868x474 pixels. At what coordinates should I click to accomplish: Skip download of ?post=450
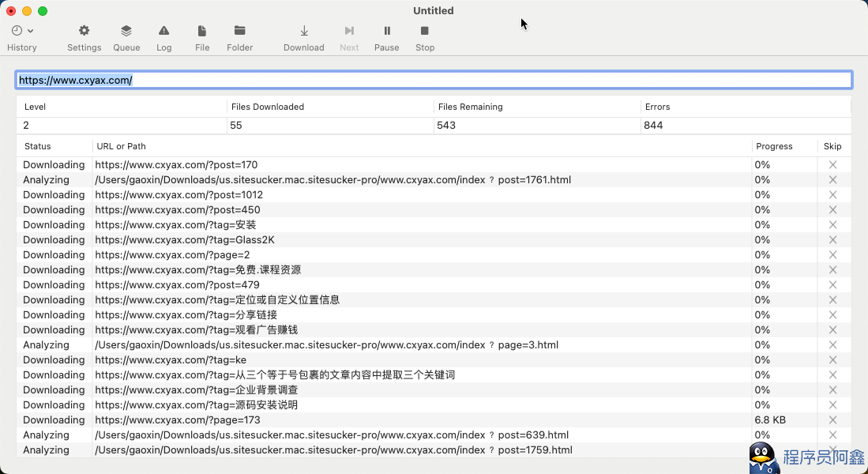(832, 209)
